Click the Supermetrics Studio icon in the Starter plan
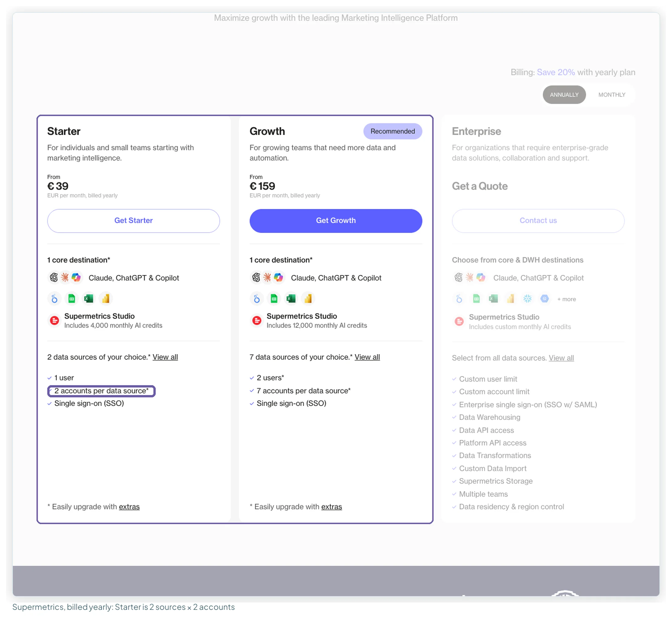The height and width of the screenshot is (619, 672). pos(55,321)
